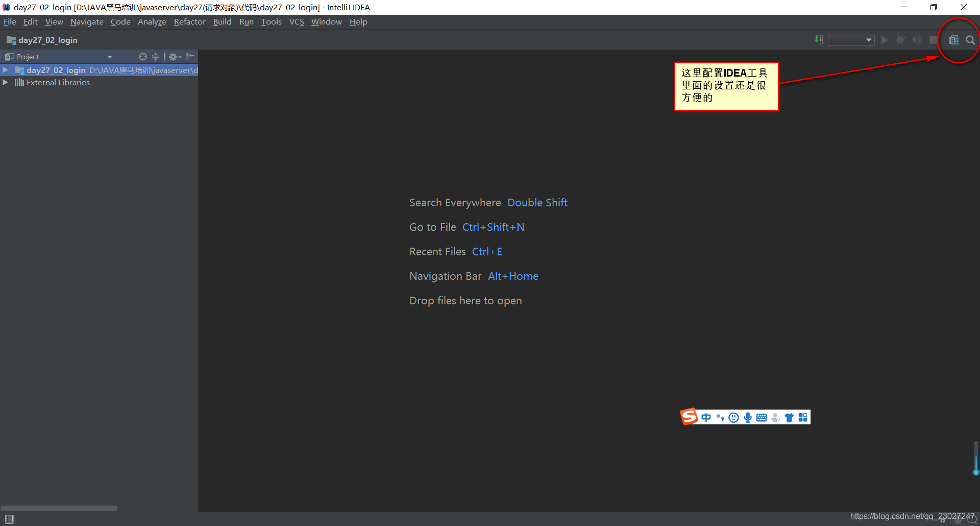The height and width of the screenshot is (526, 980).
Task: Click Sogou user account icon
Action: point(775,418)
